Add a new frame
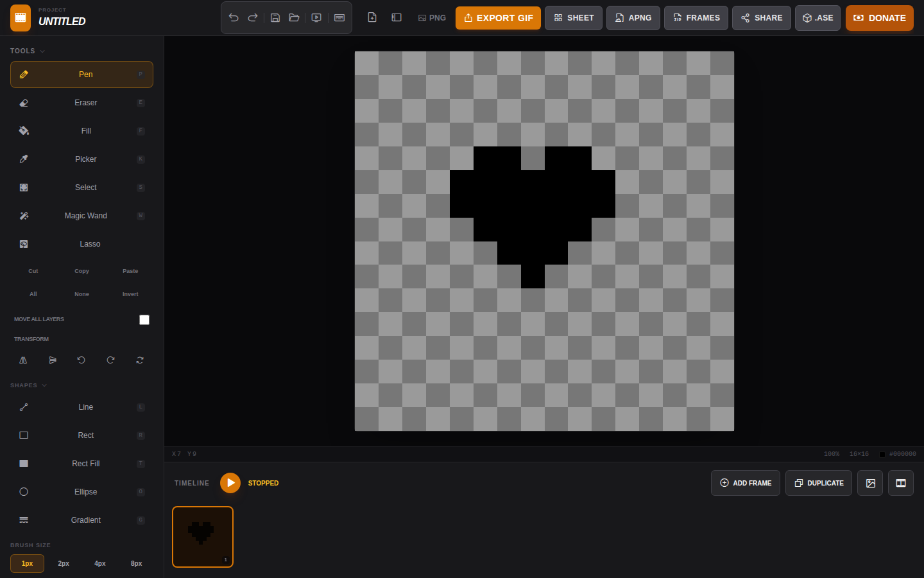 pyautogui.click(x=746, y=483)
